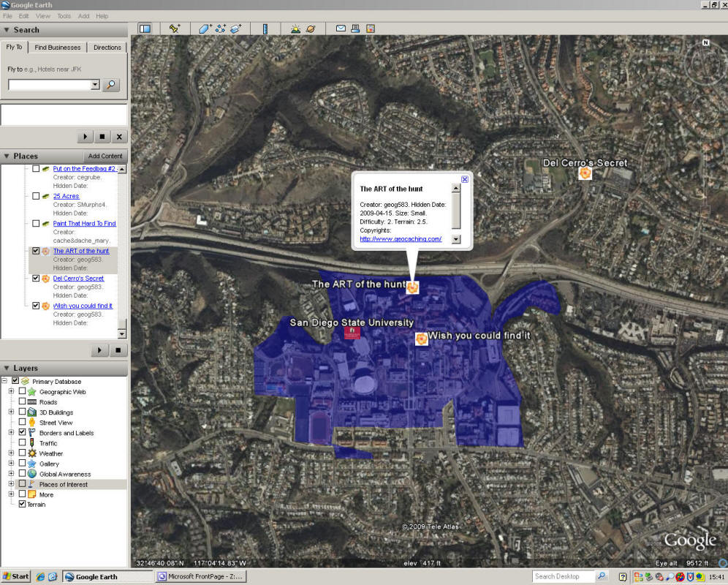Open the Tools menu
Viewport: 728px width, 585px height.
click(x=64, y=16)
